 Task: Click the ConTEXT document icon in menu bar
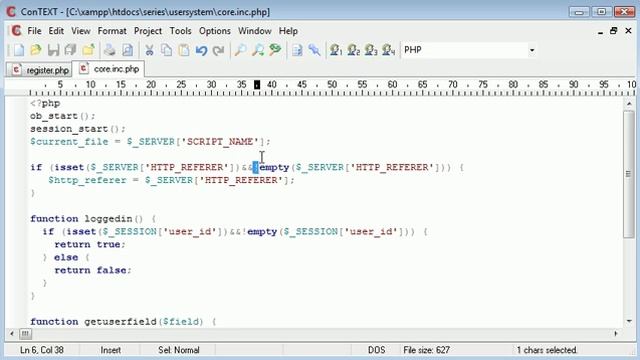pyautogui.click(x=16, y=31)
